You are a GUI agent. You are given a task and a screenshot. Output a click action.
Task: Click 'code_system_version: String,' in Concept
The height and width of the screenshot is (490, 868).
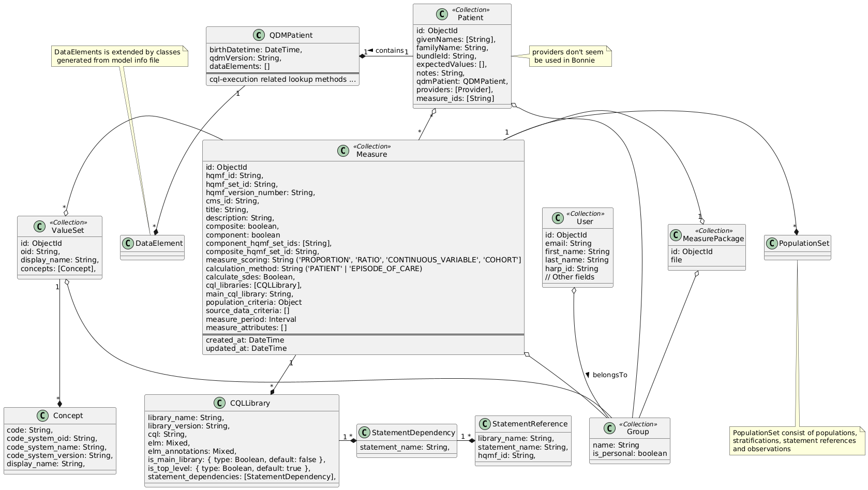[59, 455]
